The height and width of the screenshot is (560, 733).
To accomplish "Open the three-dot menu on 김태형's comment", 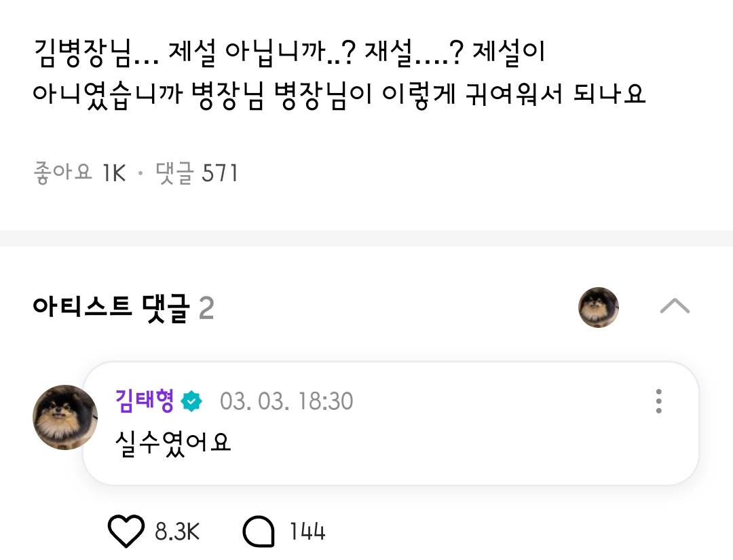I will click(x=658, y=401).
